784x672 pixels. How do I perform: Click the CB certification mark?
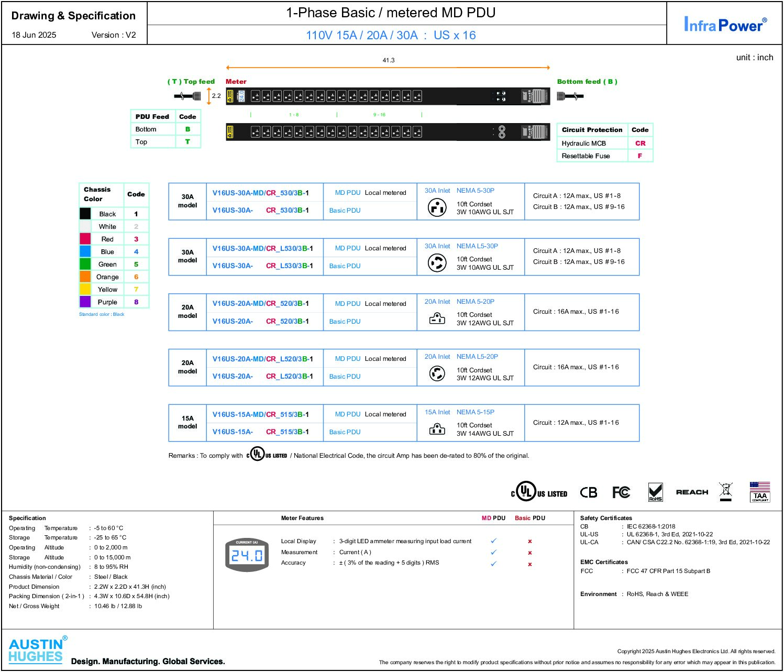pos(589,492)
